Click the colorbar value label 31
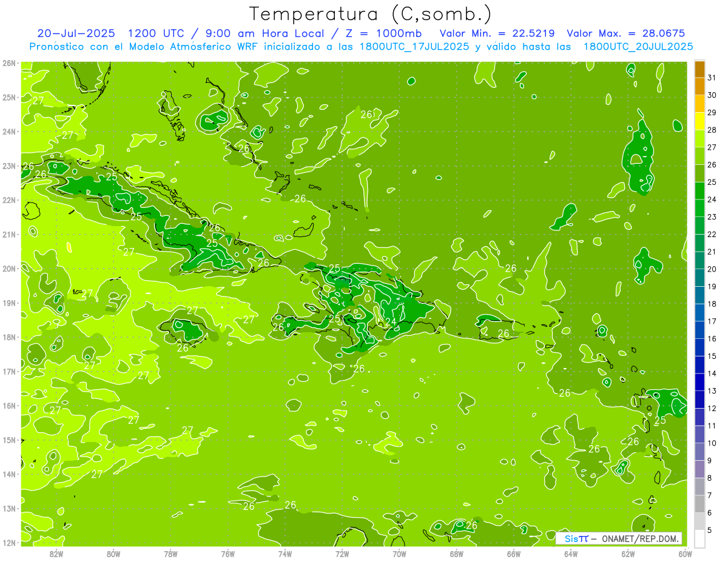The height and width of the screenshot is (562, 728). tap(712, 78)
